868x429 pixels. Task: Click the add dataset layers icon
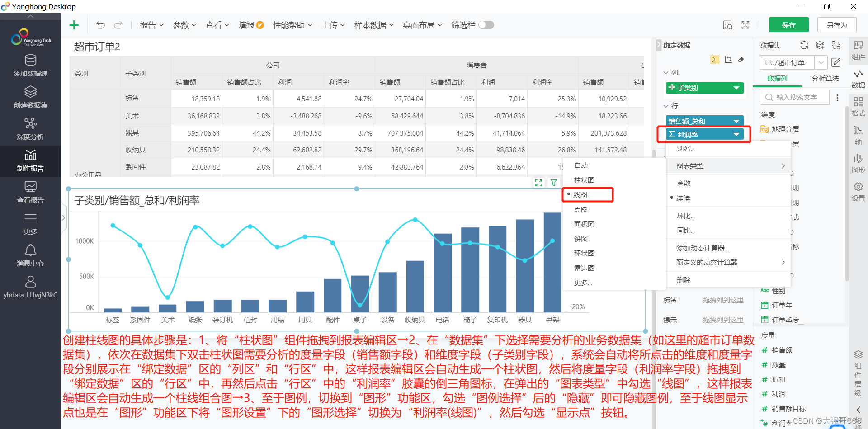pyautogui.click(x=820, y=45)
